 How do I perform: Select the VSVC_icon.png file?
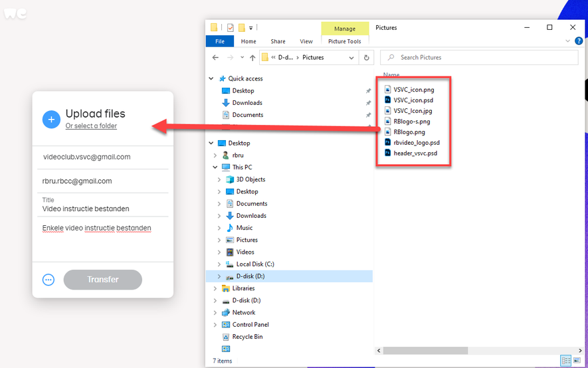(409, 90)
